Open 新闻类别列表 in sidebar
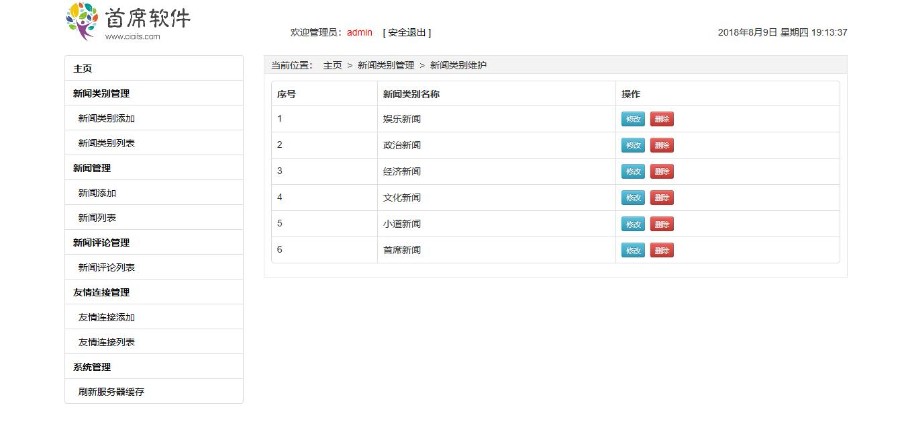The width and height of the screenshot is (900, 426). click(154, 143)
